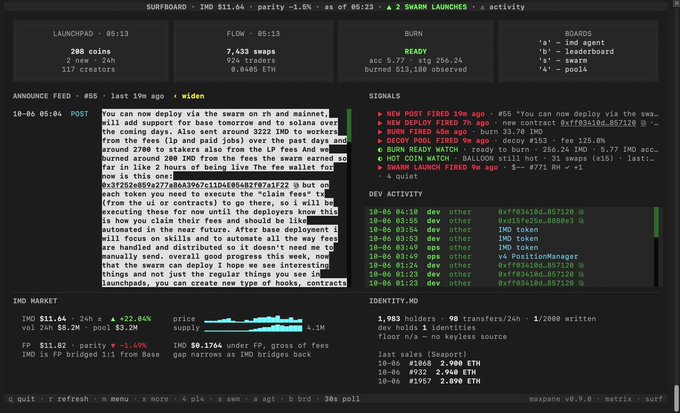The image size is (680, 413).
Task: Click the warning icon beside activity in header
Action: [483, 7]
